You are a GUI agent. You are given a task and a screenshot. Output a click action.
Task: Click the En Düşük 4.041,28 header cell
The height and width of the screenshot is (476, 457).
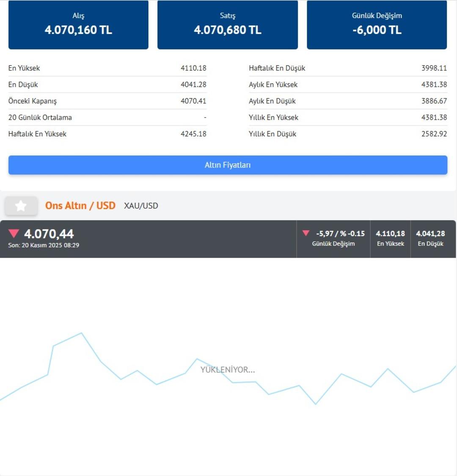[430, 238]
